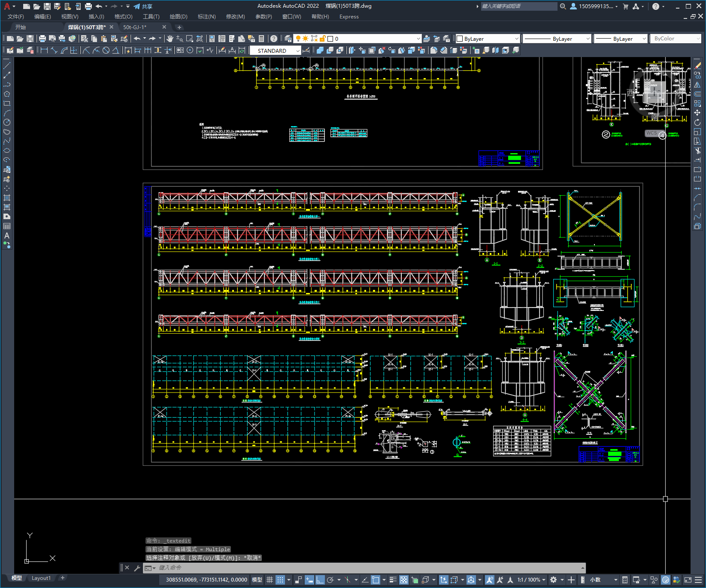706x588 pixels.
Task: Switch to the 50t-GJ-1* drawing tab
Action: (x=135, y=27)
